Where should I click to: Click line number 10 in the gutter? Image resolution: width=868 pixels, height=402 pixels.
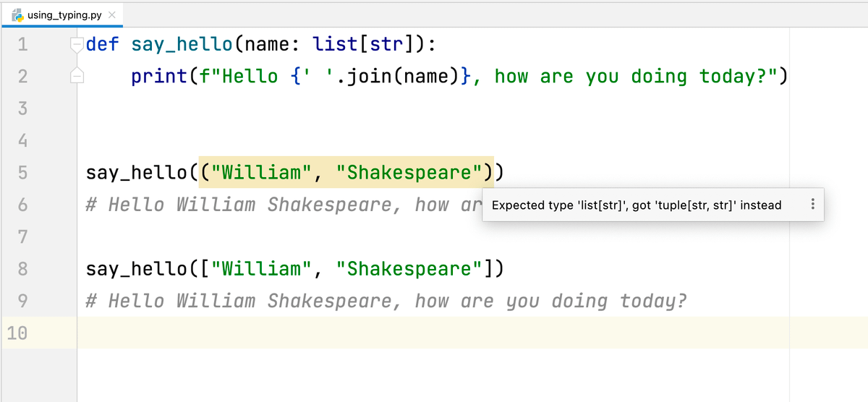point(17,333)
